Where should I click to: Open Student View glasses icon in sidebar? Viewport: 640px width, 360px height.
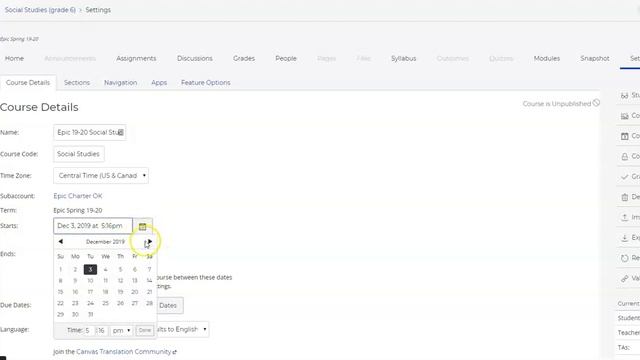(x=624, y=96)
